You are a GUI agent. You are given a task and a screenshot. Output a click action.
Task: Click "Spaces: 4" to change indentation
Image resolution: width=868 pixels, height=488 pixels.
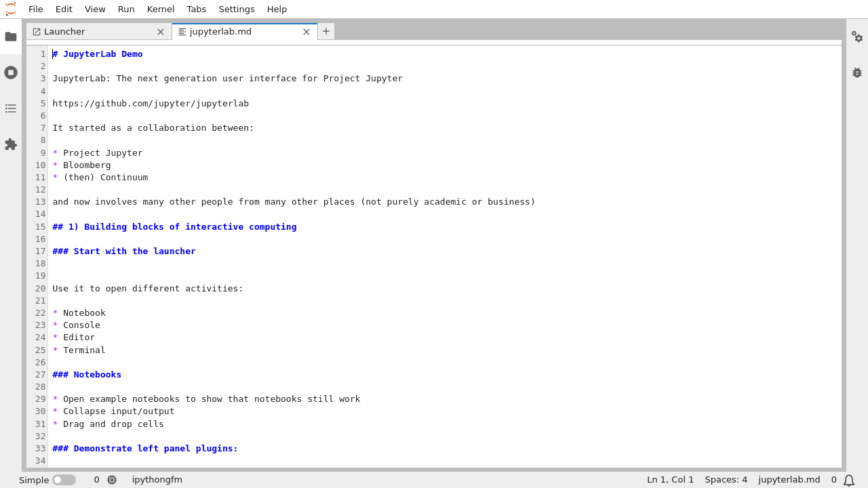(726, 479)
